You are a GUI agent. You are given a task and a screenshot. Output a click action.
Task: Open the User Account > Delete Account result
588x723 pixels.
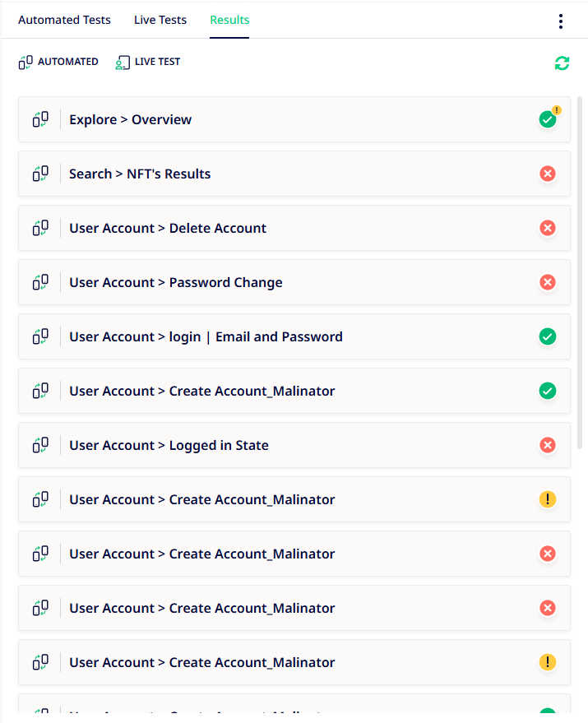294,228
